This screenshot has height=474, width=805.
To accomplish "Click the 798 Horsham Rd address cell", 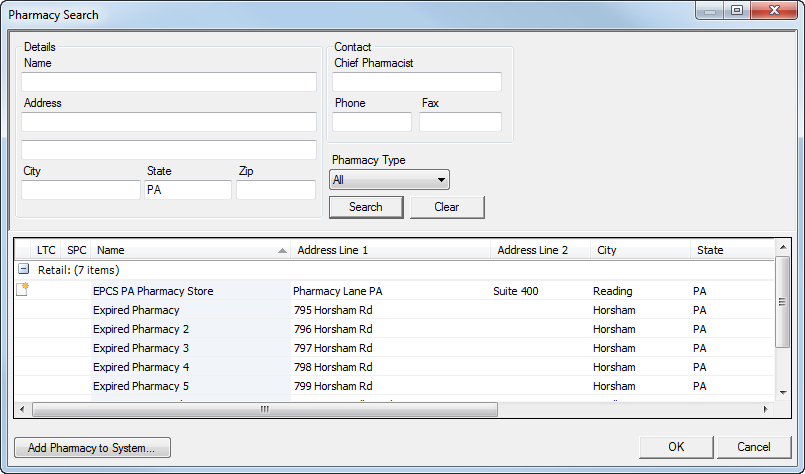I will coord(391,367).
